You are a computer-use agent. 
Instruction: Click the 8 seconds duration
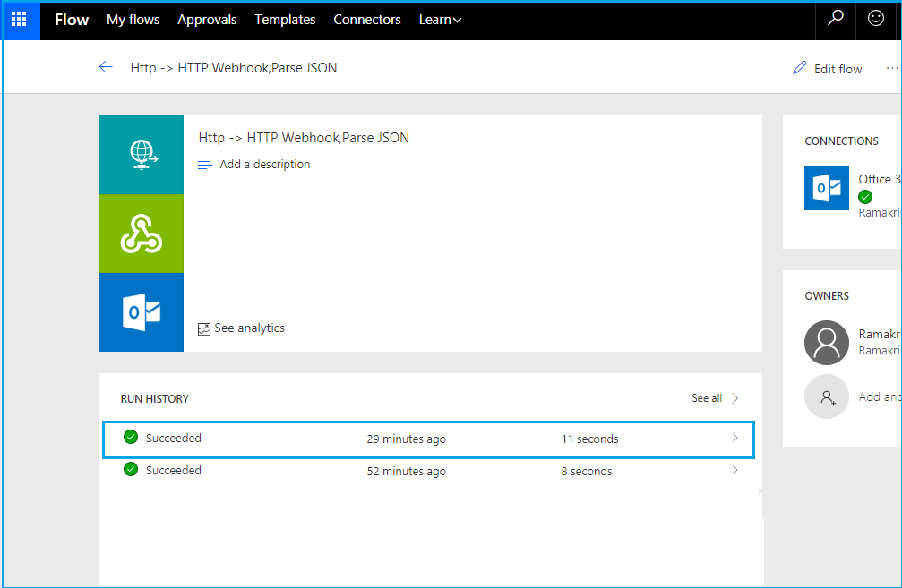(586, 472)
